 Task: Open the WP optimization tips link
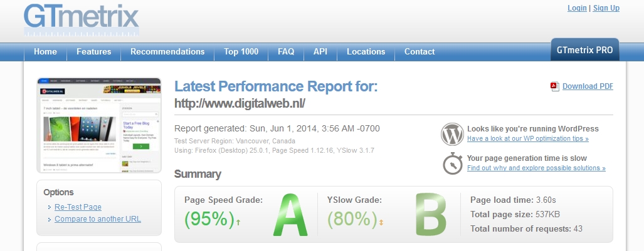[x=528, y=138]
